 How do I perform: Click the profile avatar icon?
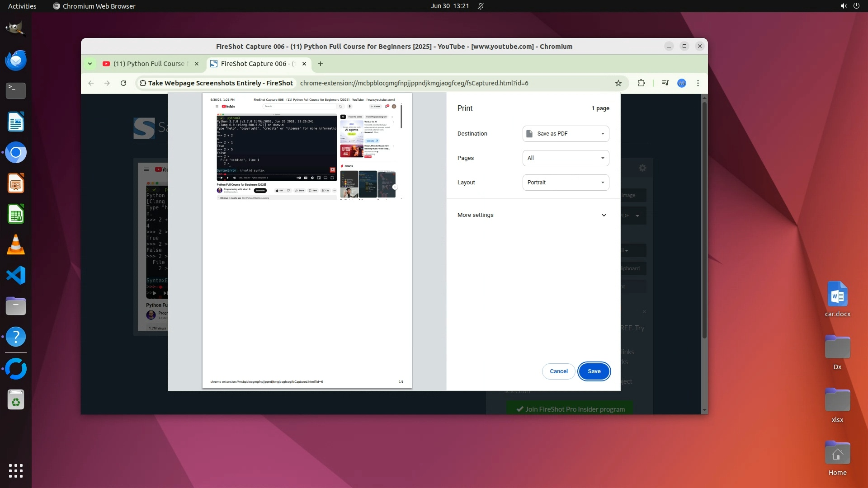682,83
